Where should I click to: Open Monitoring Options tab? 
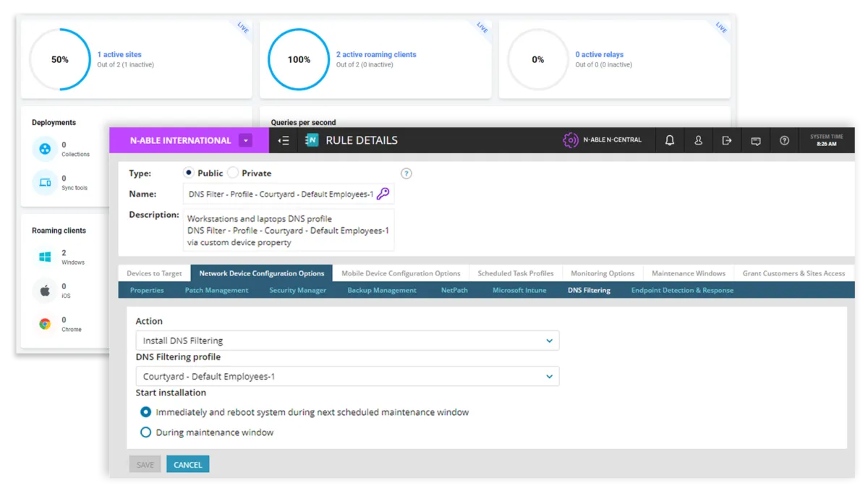pyautogui.click(x=603, y=273)
